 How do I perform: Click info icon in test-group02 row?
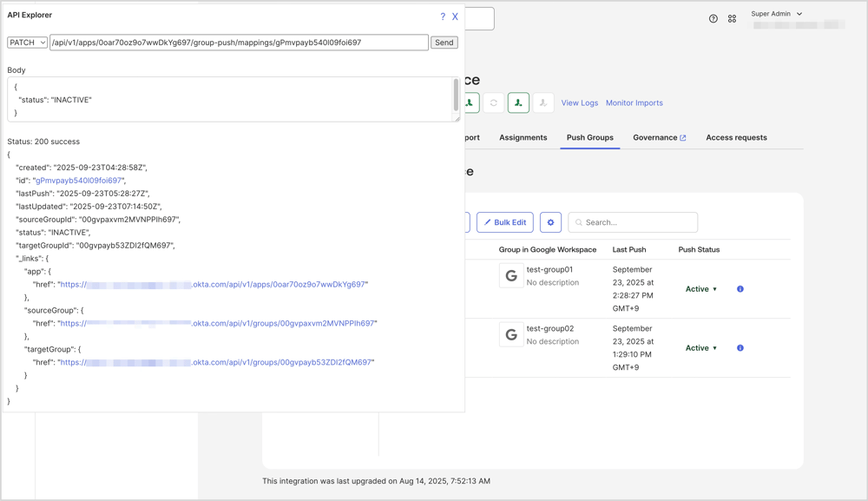(740, 348)
